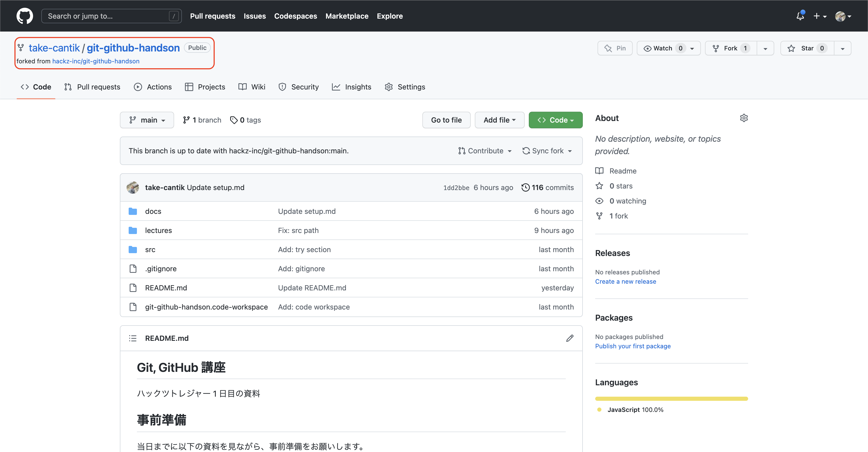Click the GitHub Octocat logo
Viewport: 868px width, 452px height.
point(25,16)
